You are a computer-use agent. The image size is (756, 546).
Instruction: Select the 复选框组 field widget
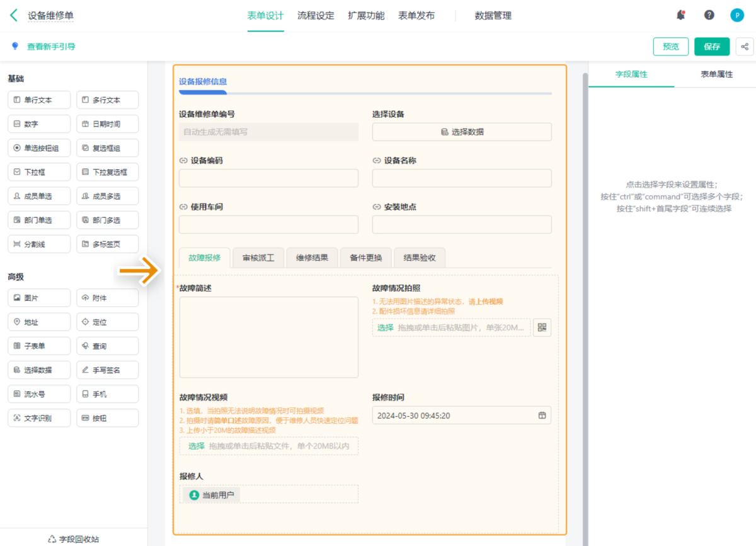point(107,148)
